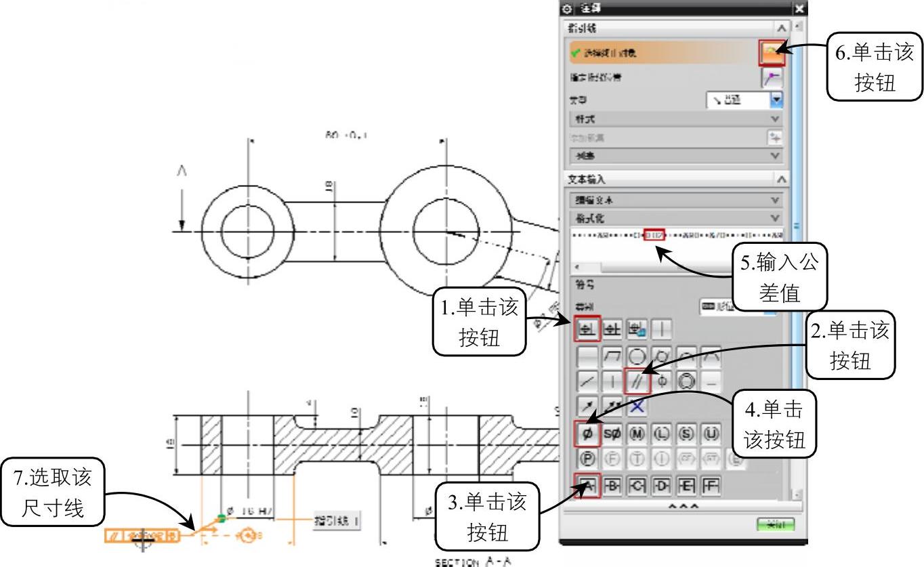The height and width of the screenshot is (567, 924).
Task: Select the flatness symbol
Action: pyautogui.click(x=612, y=356)
